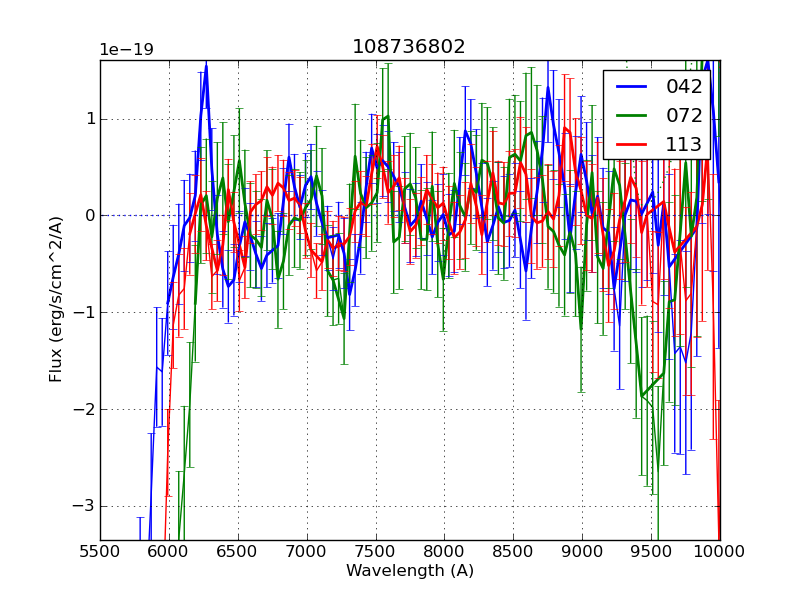Select the 113 legend label
Image resolution: width=800 pixels, height=600 pixels.
coord(684,145)
